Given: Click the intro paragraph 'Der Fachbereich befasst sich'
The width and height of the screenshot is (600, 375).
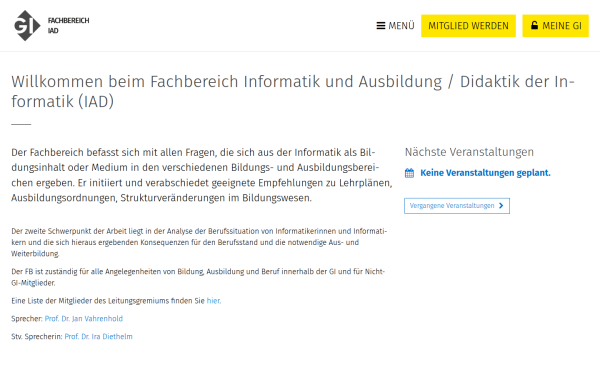Looking at the screenshot, I should tap(202, 175).
